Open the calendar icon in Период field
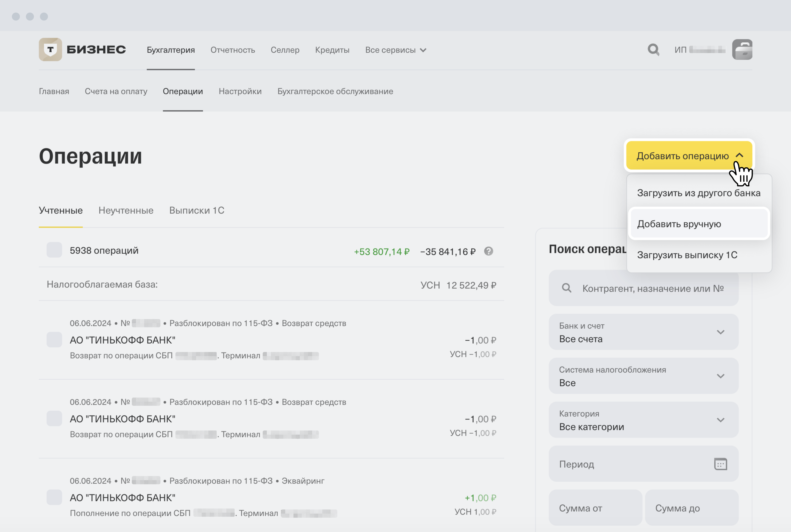 (x=720, y=464)
